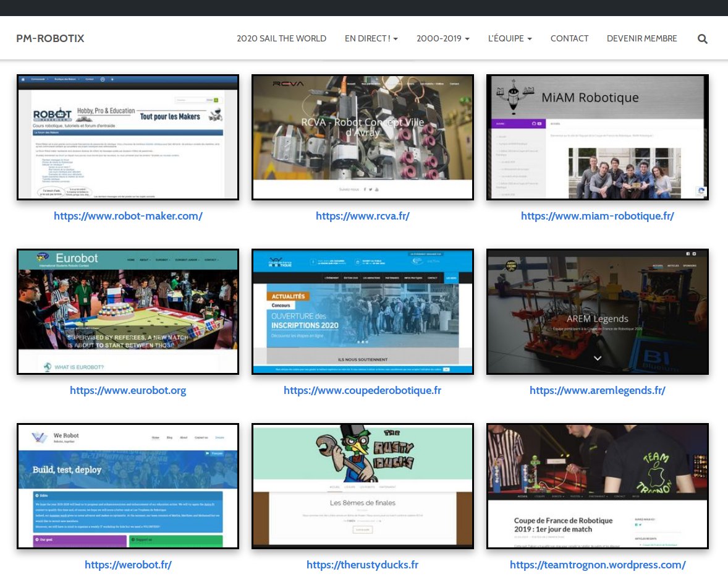Open the 2000-2019 dropdown menu
The height and width of the screenshot is (582, 728).
click(x=442, y=38)
